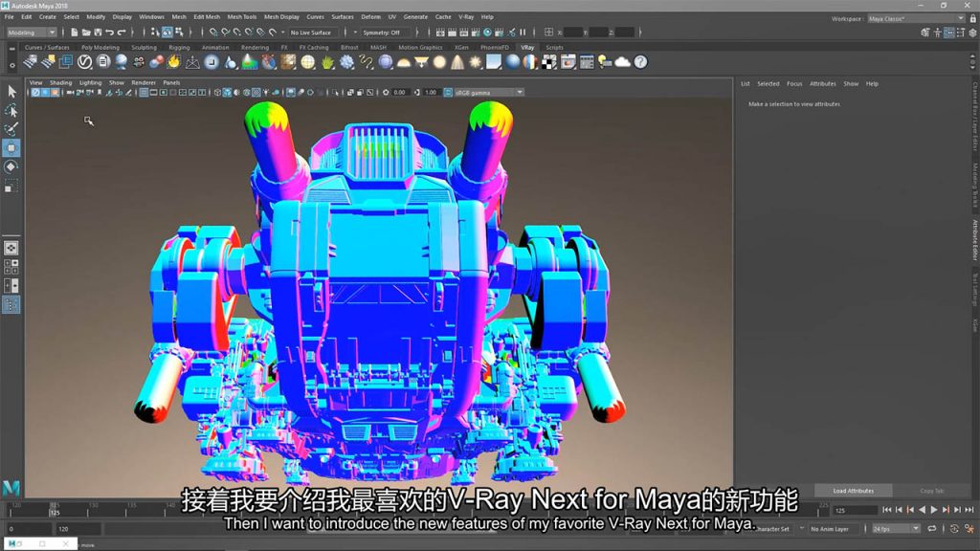Open the Symmetry: Off dropdown
The image size is (980, 551).
click(x=387, y=33)
